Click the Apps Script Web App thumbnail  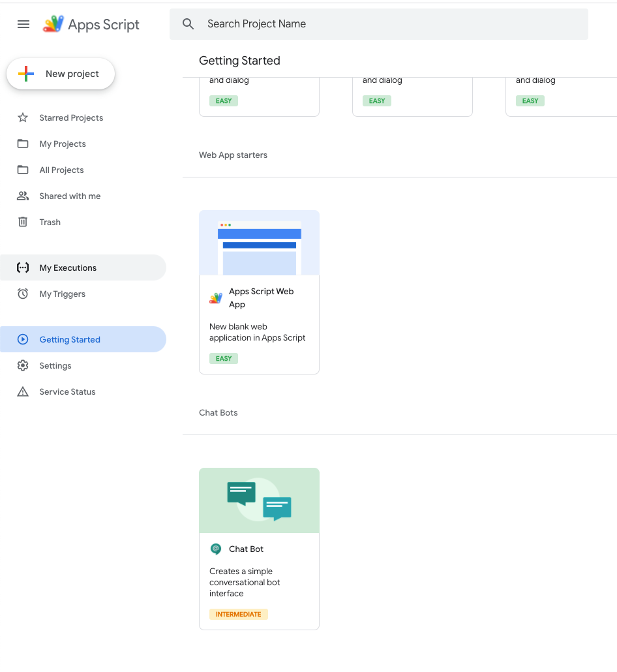pyautogui.click(x=259, y=243)
